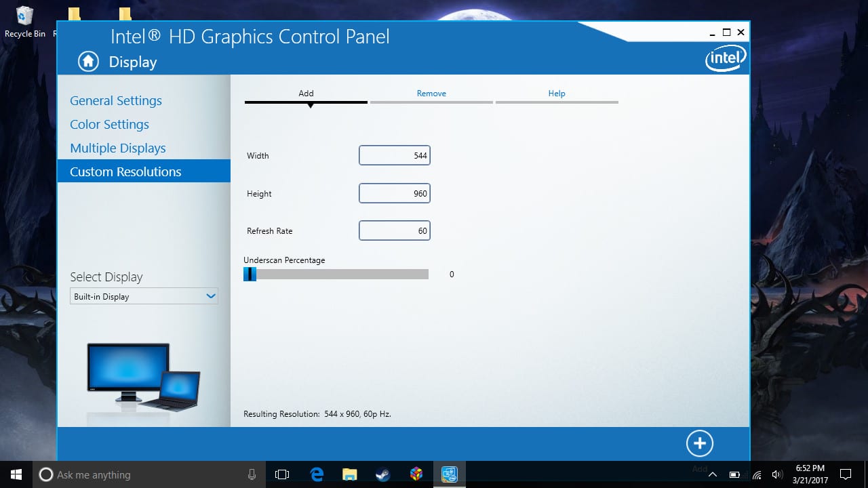Viewport: 868px width, 488px height.
Task: Open File Explorer on the taskbar
Action: (x=350, y=474)
